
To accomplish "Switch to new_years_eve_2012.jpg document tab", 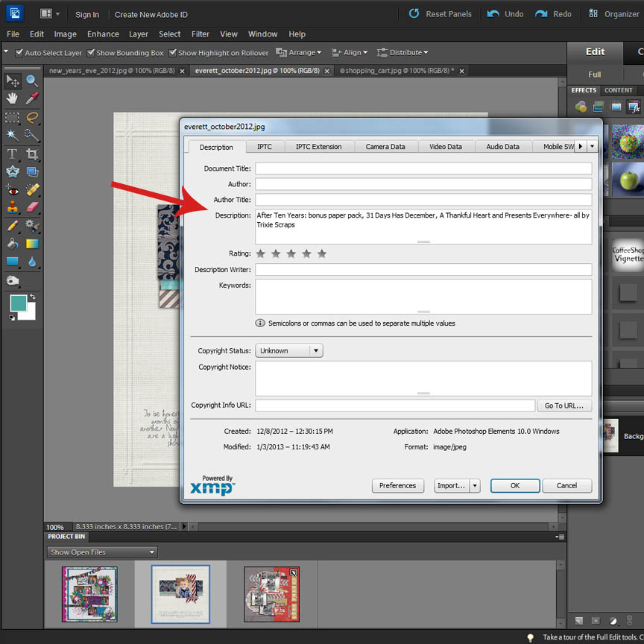I will point(112,71).
